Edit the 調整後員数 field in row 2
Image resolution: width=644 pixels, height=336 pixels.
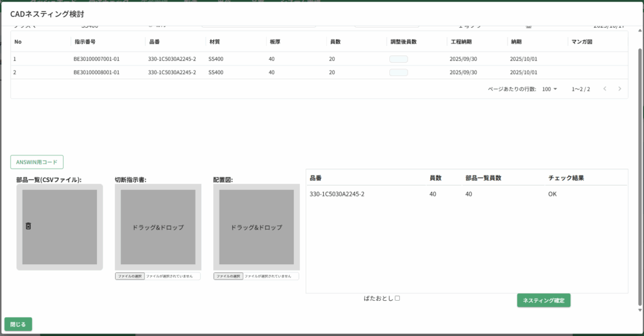click(399, 72)
